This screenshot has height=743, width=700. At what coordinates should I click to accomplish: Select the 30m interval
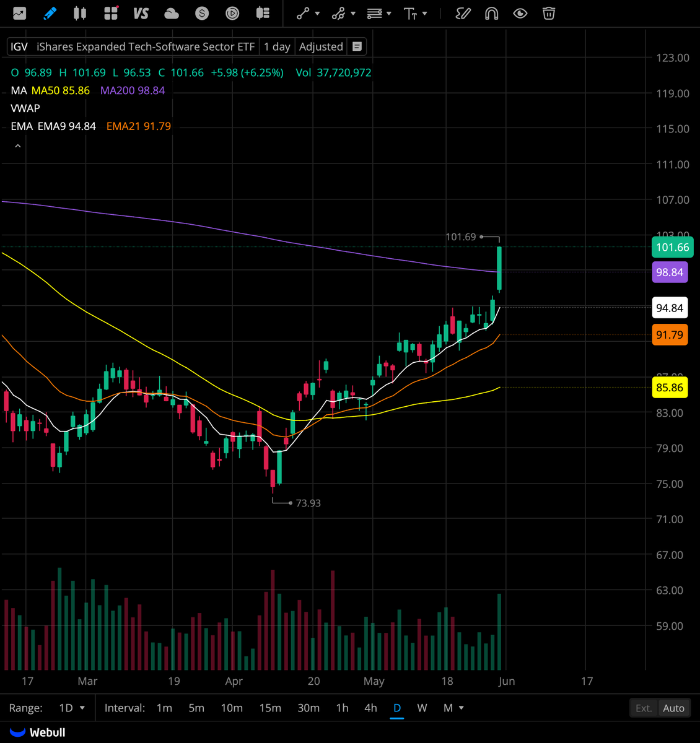click(308, 708)
